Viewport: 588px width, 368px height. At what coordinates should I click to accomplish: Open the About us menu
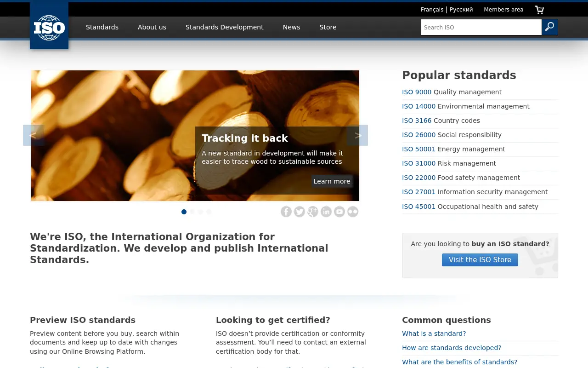(152, 27)
